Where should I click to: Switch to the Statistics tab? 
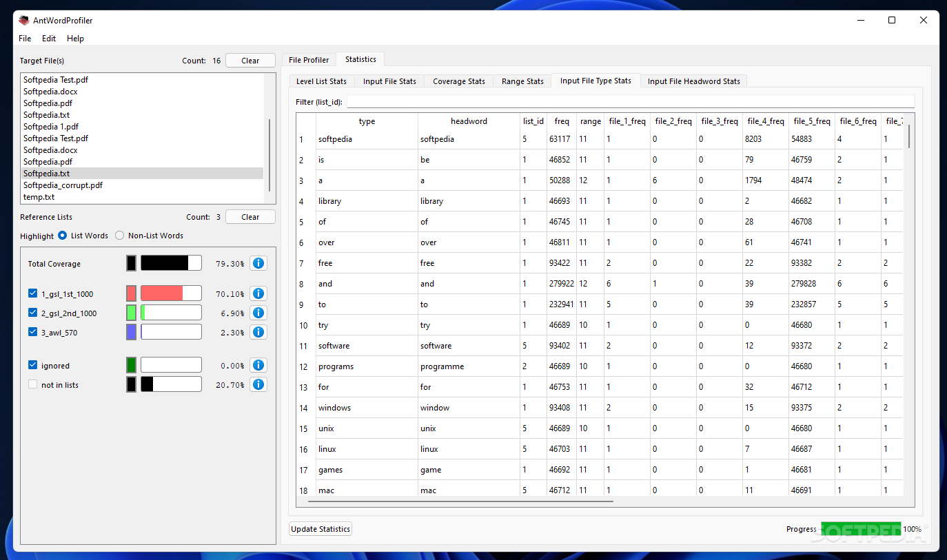click(360, 59)
